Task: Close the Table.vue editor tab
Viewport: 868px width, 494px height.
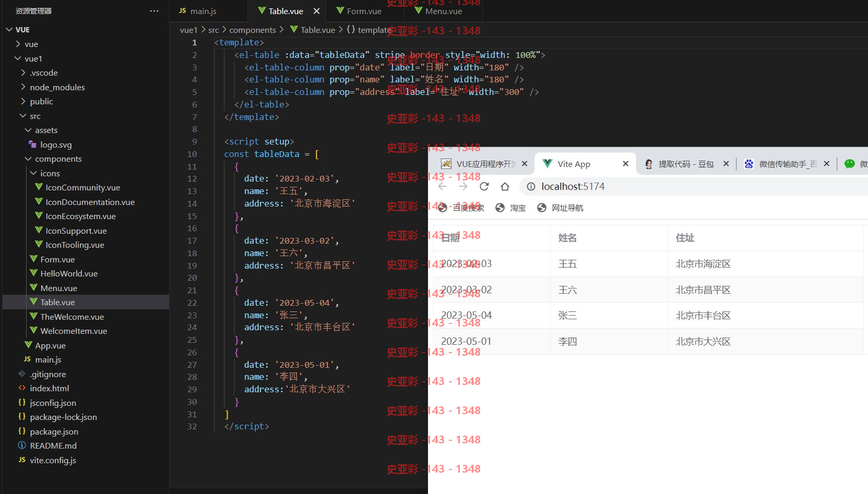Action: point(316,11)
